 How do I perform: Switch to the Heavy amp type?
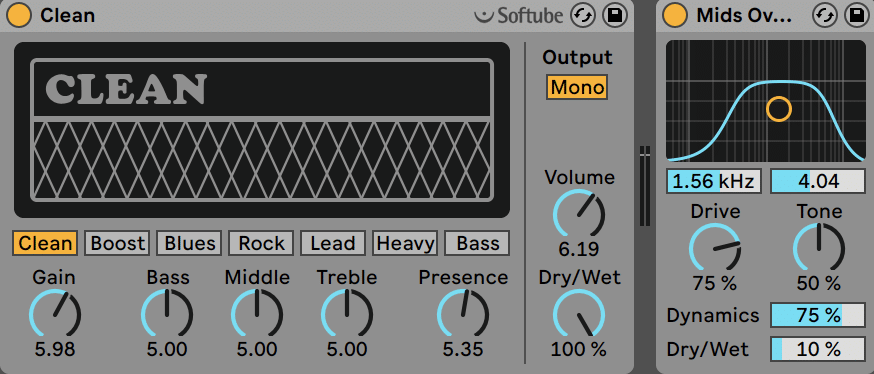coord(405,244)
